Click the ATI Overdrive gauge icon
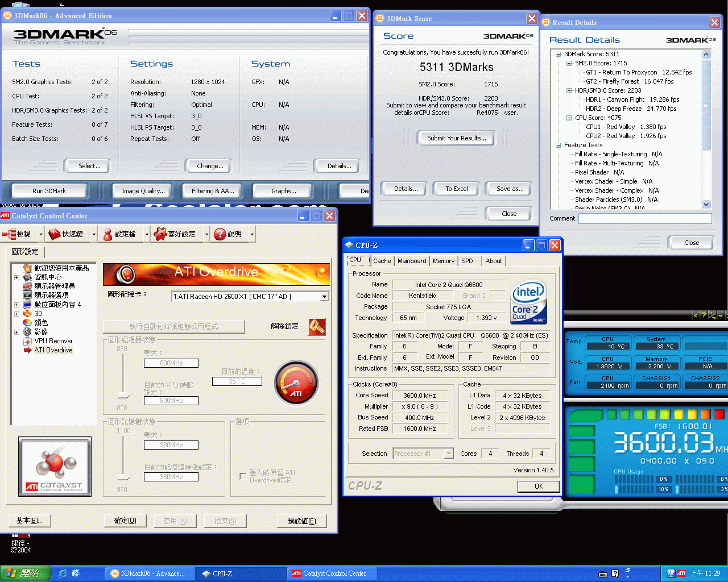The width and height of the screenshot is (728, 582). coord(296,383)
